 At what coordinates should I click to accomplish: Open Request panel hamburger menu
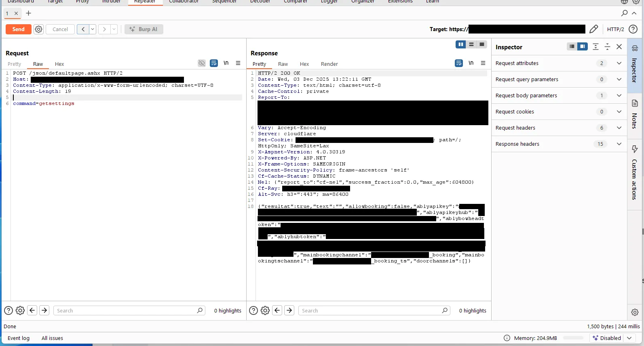click(238, 63)
